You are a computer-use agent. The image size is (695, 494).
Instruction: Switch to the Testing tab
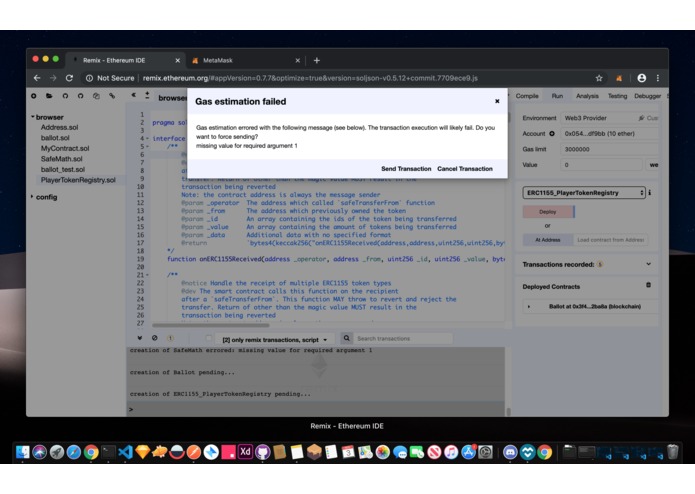click(617, 96)
